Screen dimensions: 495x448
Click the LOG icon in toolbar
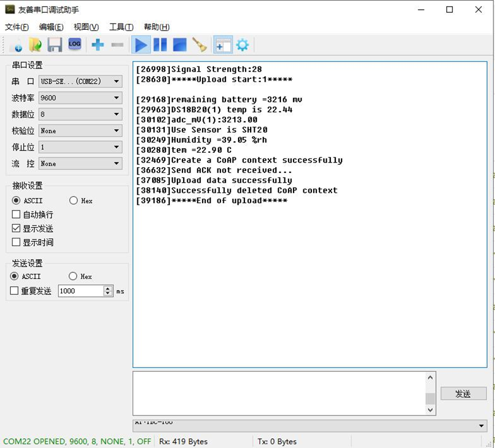[x=74, y=44]
